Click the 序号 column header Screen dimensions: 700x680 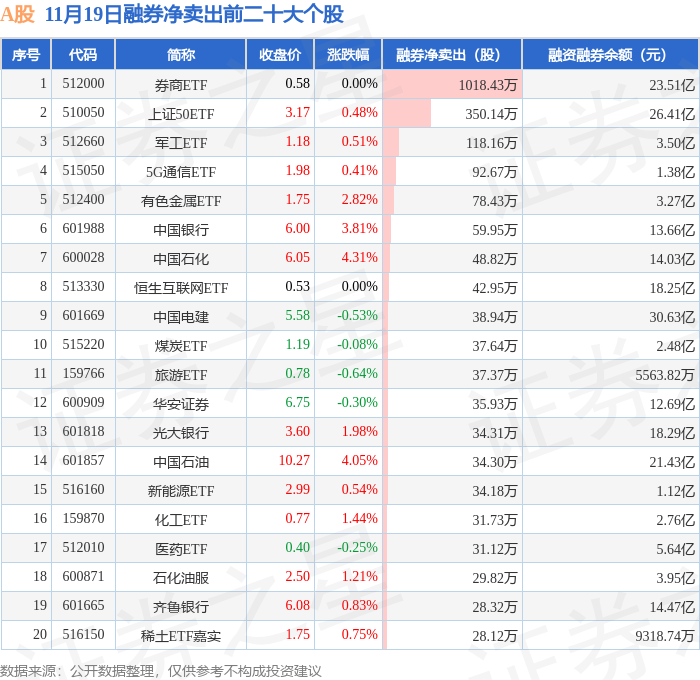[26, 55]
